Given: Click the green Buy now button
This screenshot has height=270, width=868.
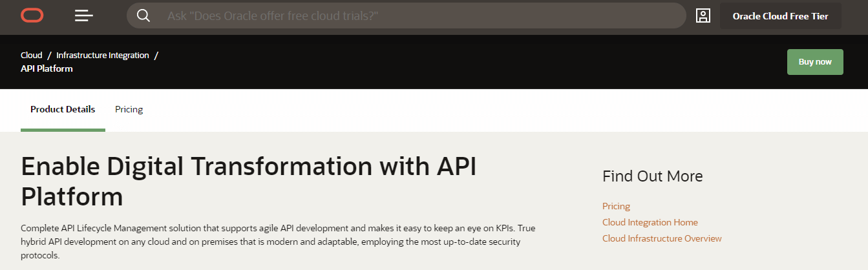Looking at the screenshot, I should pyautogui.click(x=815, y=62).
